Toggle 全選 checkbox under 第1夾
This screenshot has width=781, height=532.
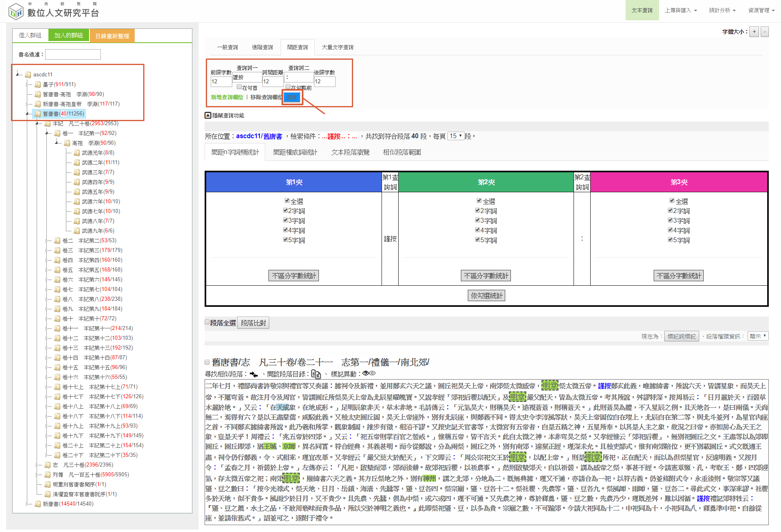(x=287, y=201)
